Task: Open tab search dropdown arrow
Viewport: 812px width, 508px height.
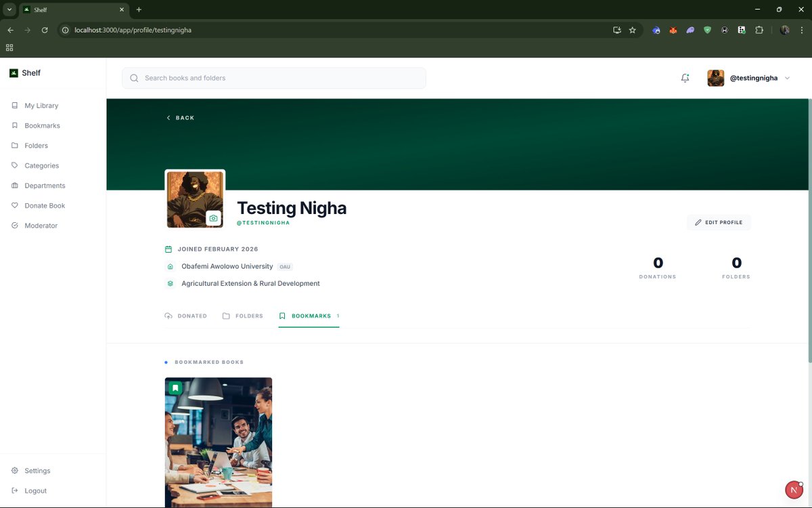Action: coord(9,9)
